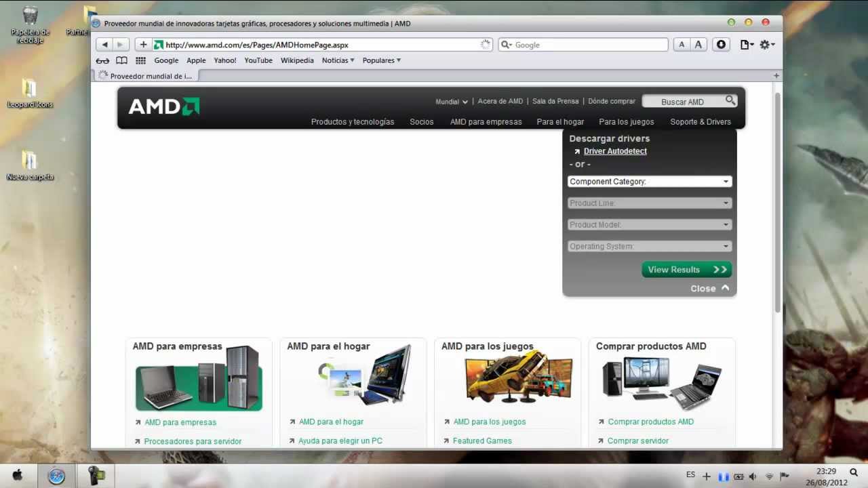Go forward with the Safari forward arrow
Image resolution: width=868 pixels, height=488 pixels.
point(121,45)
